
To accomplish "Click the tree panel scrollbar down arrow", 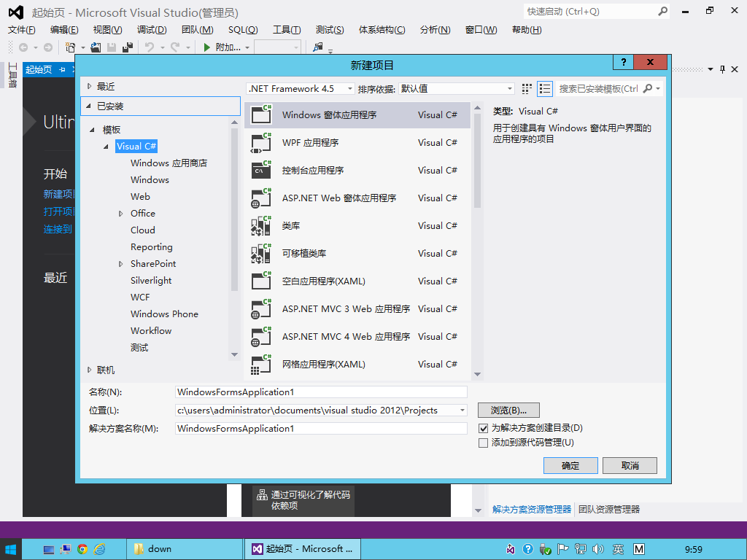I will 234,355.
